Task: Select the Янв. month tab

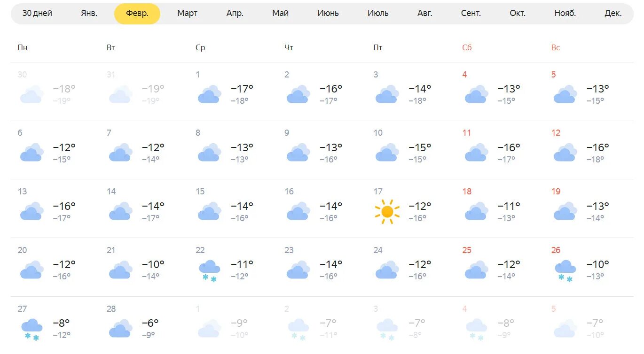Action: pos(89,13)
